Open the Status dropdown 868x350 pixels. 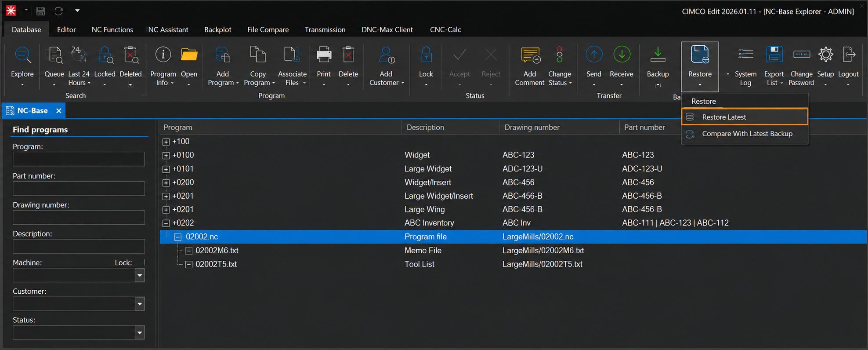pyautogui.click(x=140, y=332)
